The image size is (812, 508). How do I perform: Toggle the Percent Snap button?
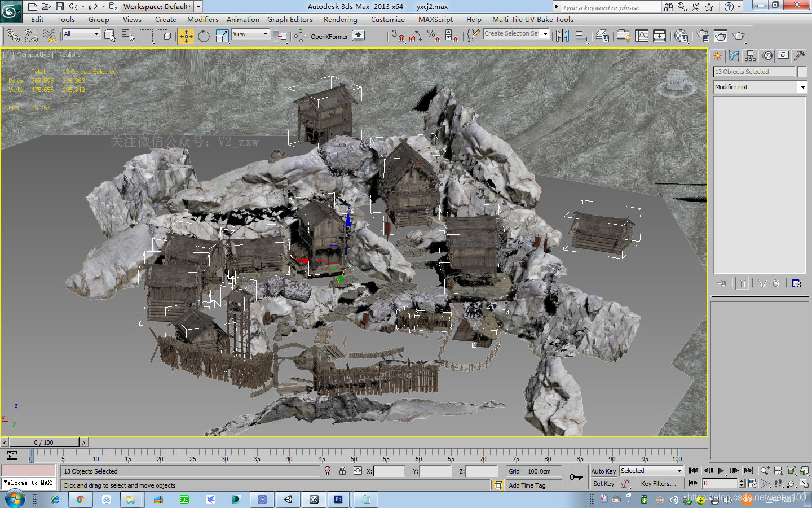coord(434,36)
